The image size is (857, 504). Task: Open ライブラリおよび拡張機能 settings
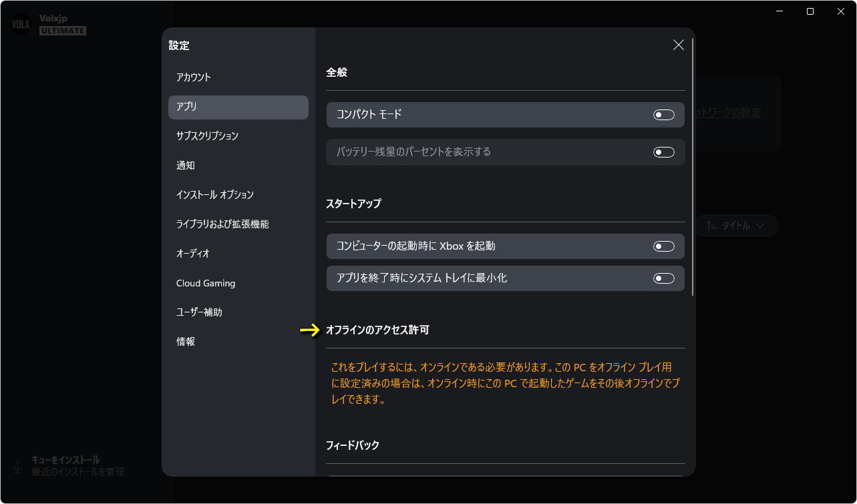coord(238,224)
